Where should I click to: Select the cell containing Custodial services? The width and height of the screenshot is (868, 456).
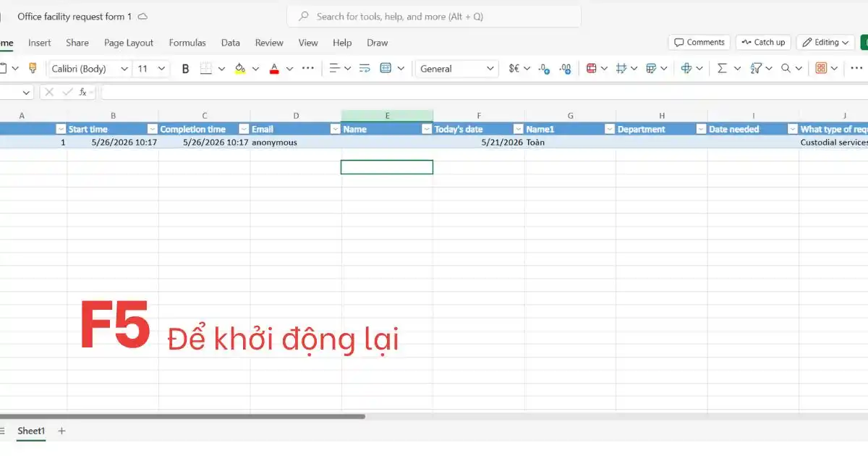(833, 143)
